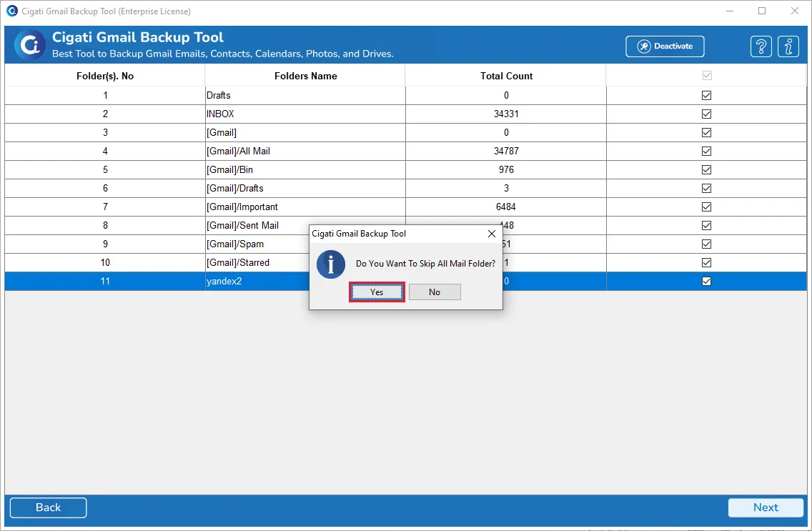Select the [Gmail]/Starred folder name
812x531 pixels.
coord(238,263)
